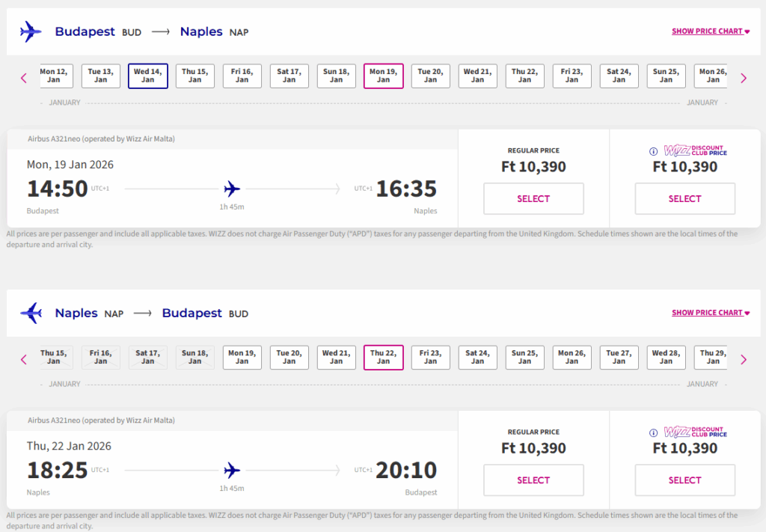Screen dimensions: 766x532
Task: Expand return Show Price Chart
Action: click(x=711, y=313)
